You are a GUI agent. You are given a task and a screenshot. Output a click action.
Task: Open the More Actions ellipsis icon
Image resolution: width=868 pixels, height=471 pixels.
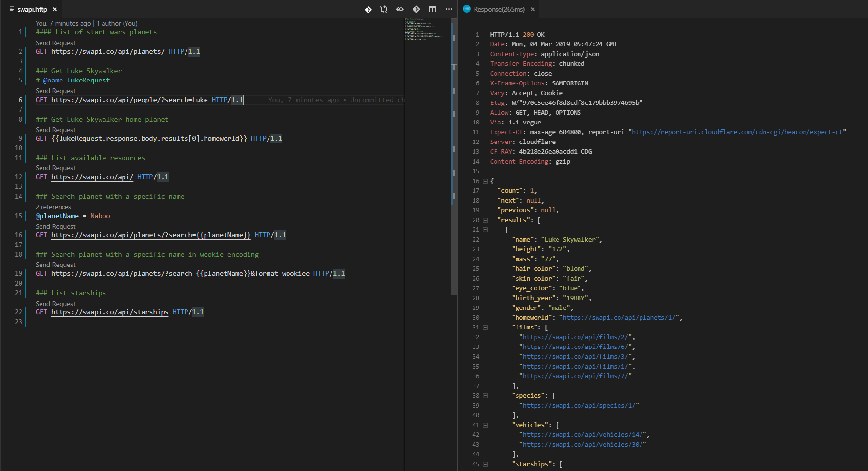449,9
